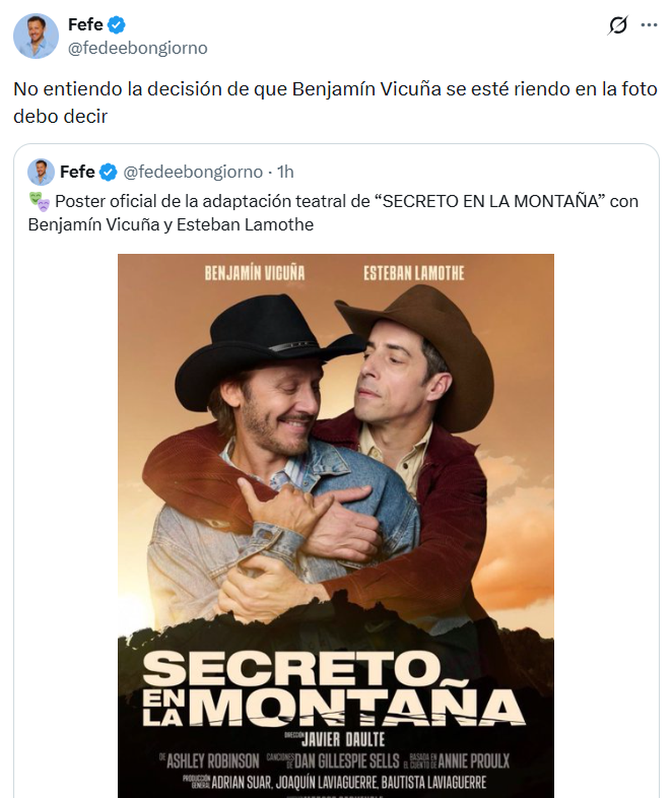Click the main tweet text about Benjamín Vicuña
Screen dimensions: 672x798
[335, 102]
